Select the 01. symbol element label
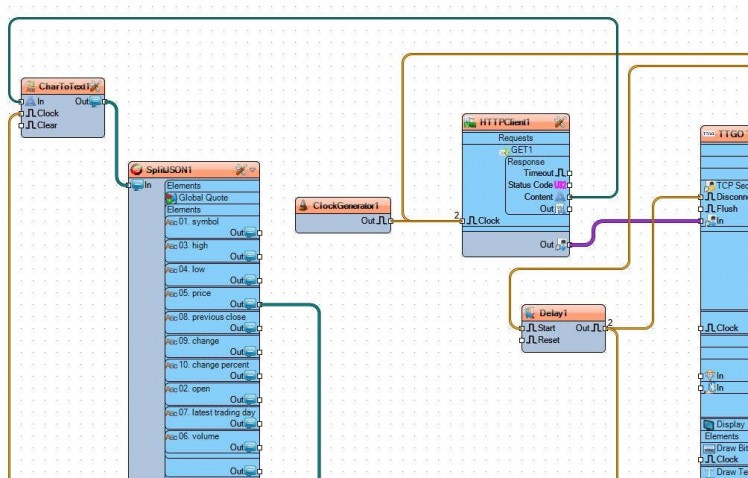The image size is (748, 478). pyautogui.click(x=198, y=221)
